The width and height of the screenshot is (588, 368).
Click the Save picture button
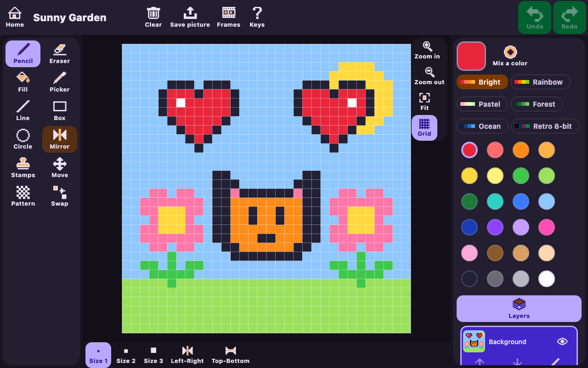[x=190, y=17]
